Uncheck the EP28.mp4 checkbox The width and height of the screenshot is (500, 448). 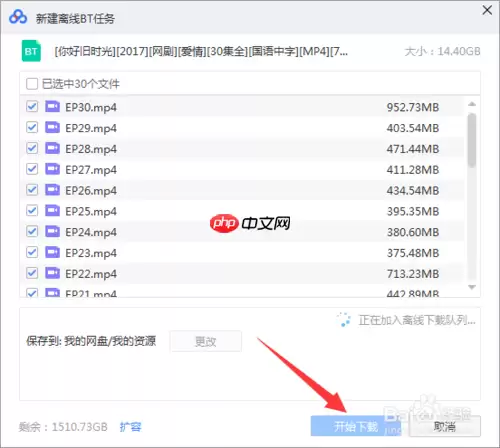click(32, 148)
